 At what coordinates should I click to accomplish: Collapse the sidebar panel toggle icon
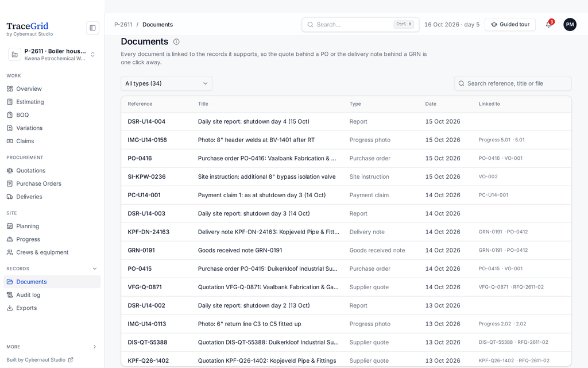92,28
